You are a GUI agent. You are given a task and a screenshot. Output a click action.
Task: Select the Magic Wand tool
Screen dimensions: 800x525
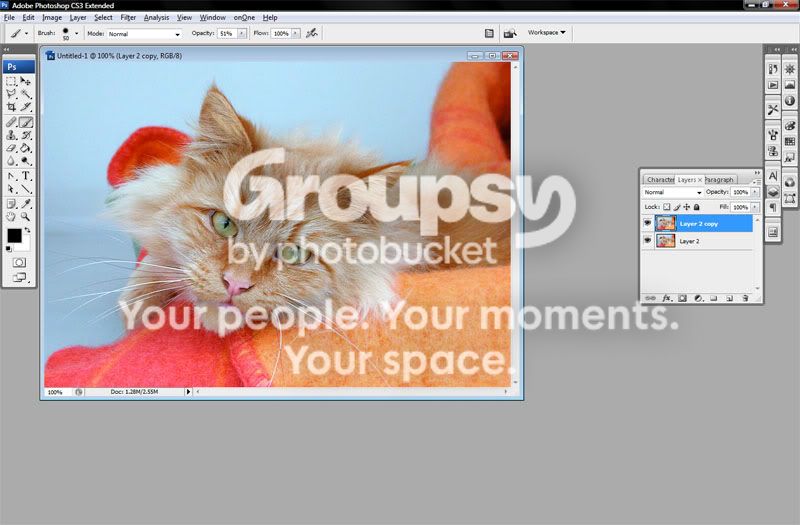coord(26,94)
